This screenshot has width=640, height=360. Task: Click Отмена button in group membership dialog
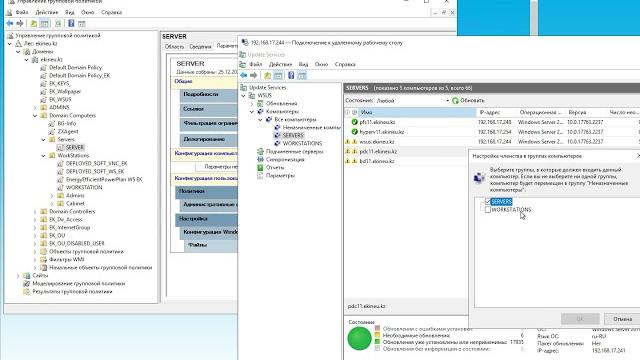[x=622, y=319]
